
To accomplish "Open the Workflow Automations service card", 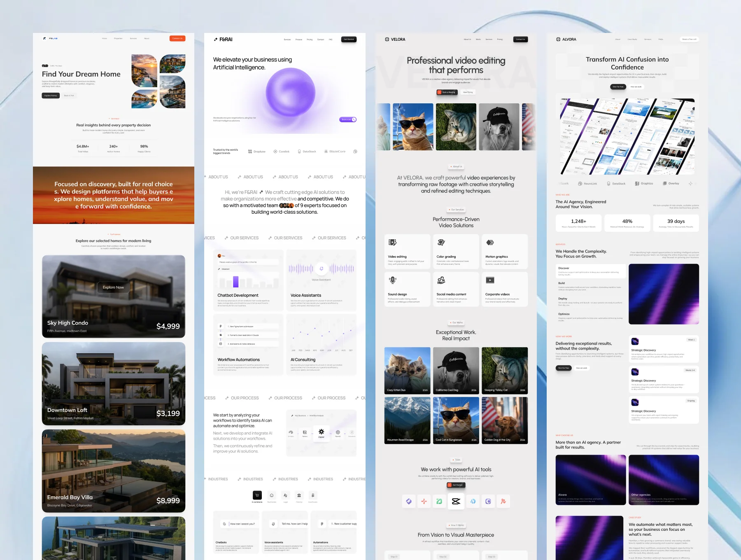I will pyautogui.click(x=248, y=345).
